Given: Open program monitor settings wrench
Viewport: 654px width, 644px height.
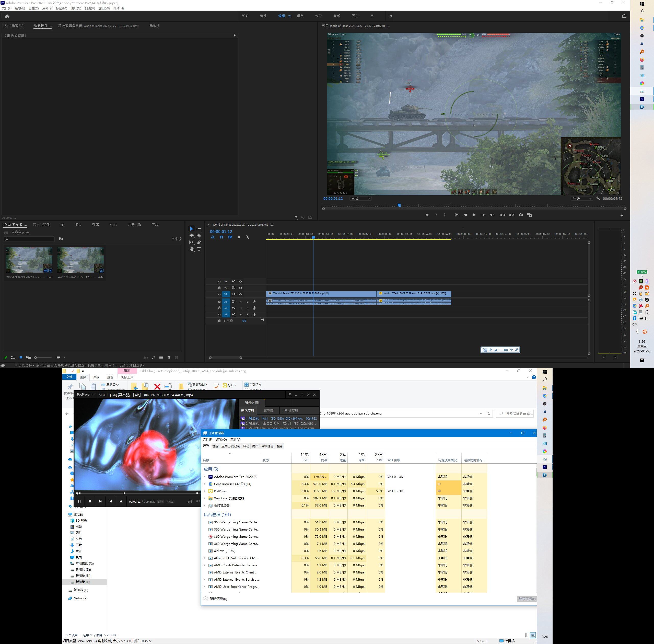Looking at the screenshot, I should pyautogui.click(x=598, y=199).
